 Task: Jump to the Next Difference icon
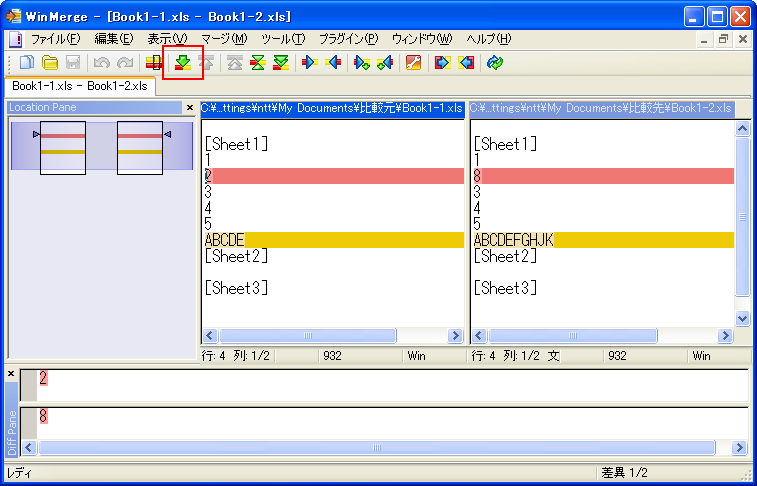coord(183,63)
